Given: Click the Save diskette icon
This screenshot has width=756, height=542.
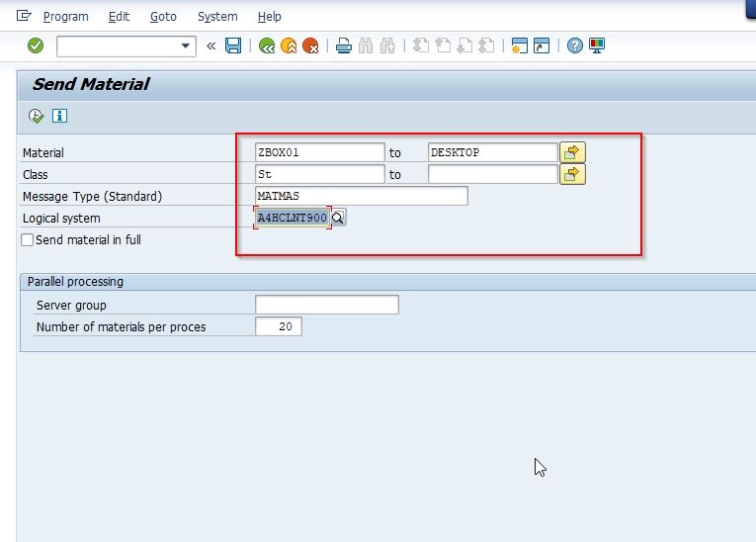Looking at the screenshot, I should point(233,45).
